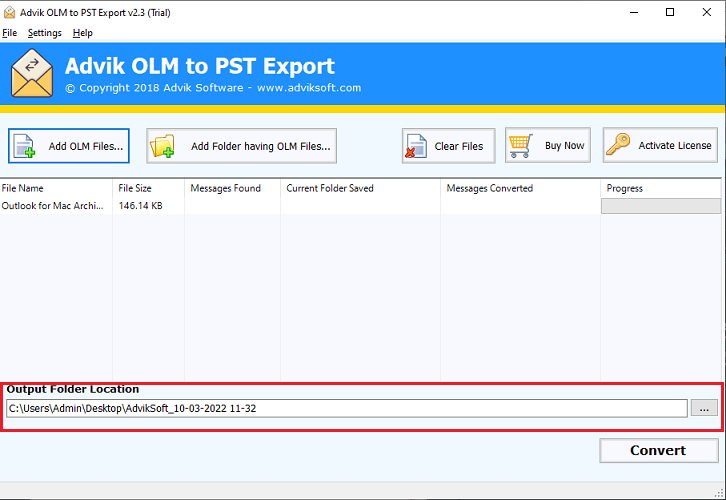
Task: Click the progress bar in the Progress column
Action: [x=661, y=206]
